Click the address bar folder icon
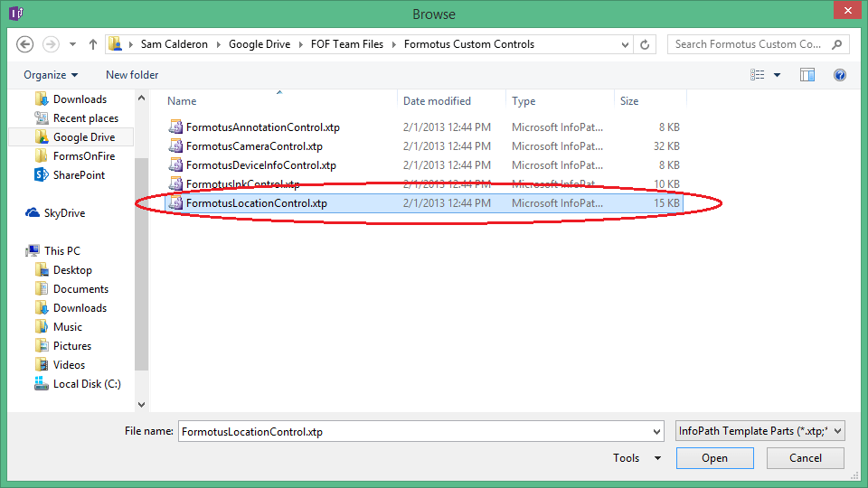This screenshot has width=868, height=488. click(x=115, y=43)
